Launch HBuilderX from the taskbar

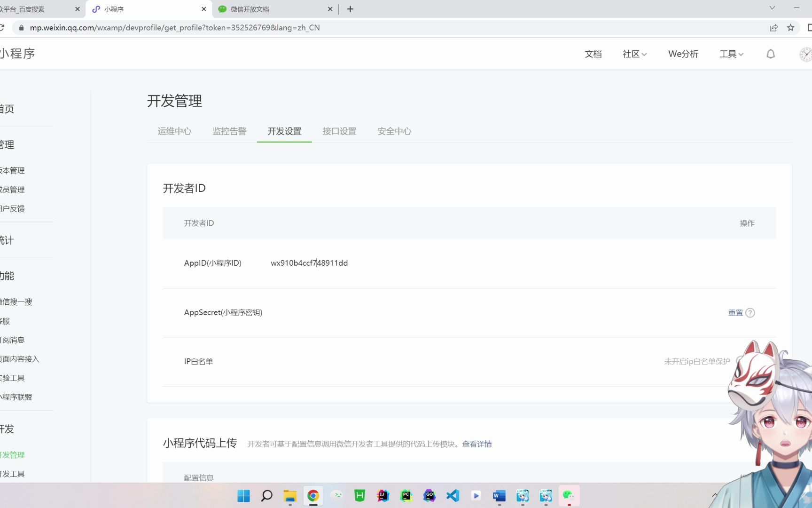[359, 495]
